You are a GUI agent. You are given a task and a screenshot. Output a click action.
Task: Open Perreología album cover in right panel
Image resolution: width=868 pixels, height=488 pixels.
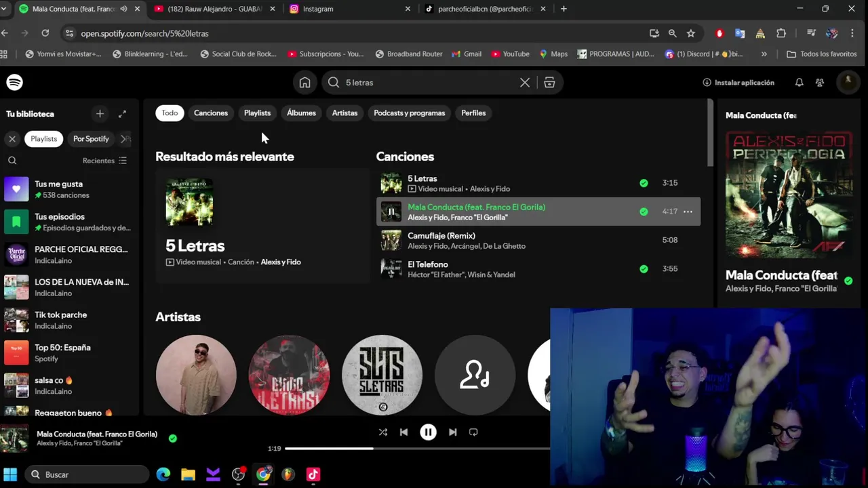click(x=789, y=195)
